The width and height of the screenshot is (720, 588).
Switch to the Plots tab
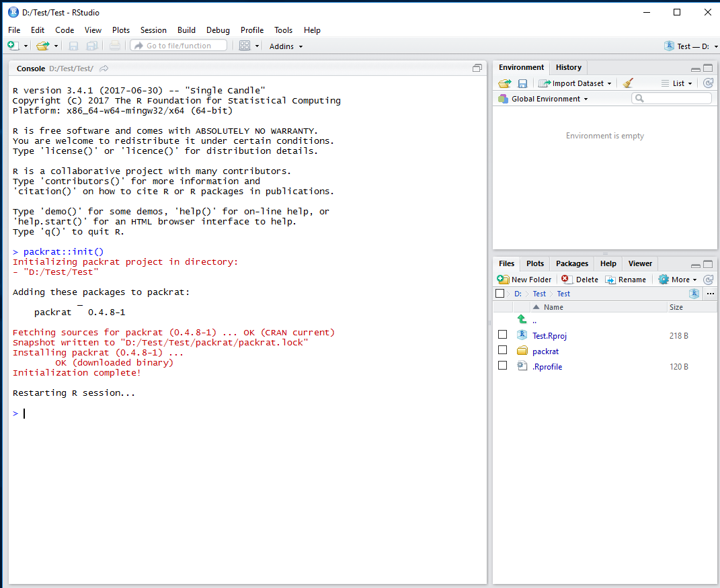tap(535, 263)
